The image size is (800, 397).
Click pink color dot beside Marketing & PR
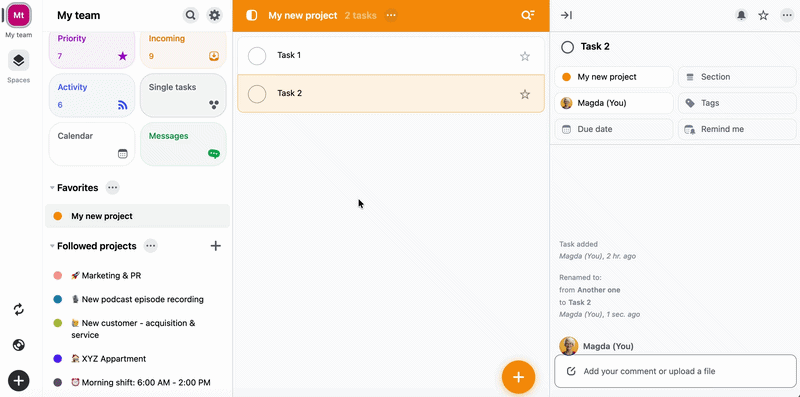pyautogui.click(x=58, y=276)
